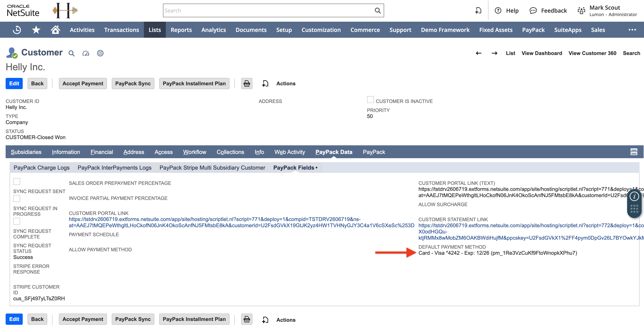Click the top PayPack Installment Plan button

[x=194, y=83]
